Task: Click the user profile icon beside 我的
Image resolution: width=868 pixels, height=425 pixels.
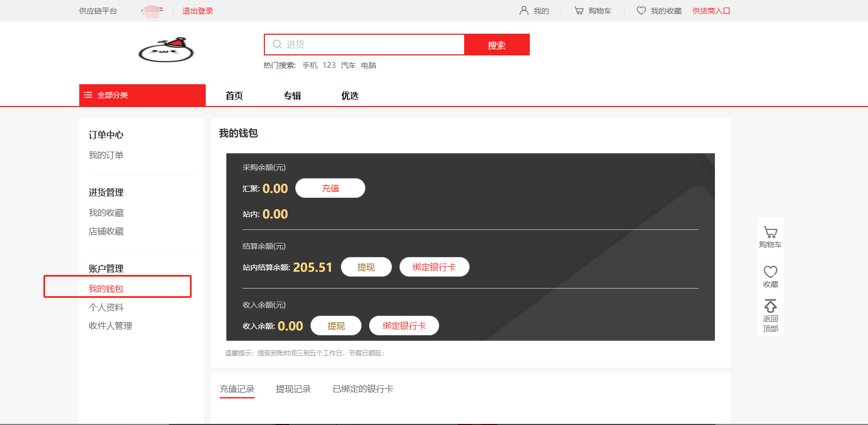Action: point(524,10)
